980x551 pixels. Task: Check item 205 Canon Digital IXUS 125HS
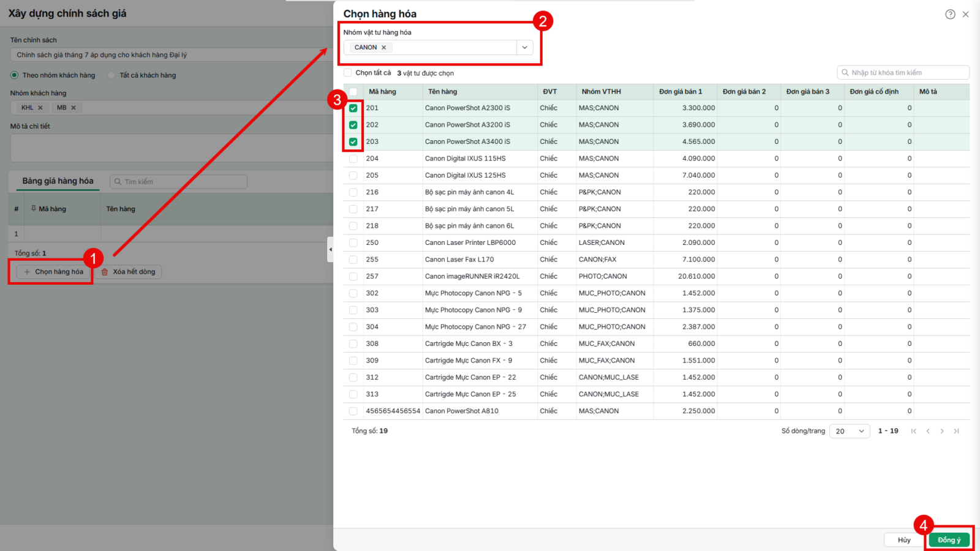(353, 176)
